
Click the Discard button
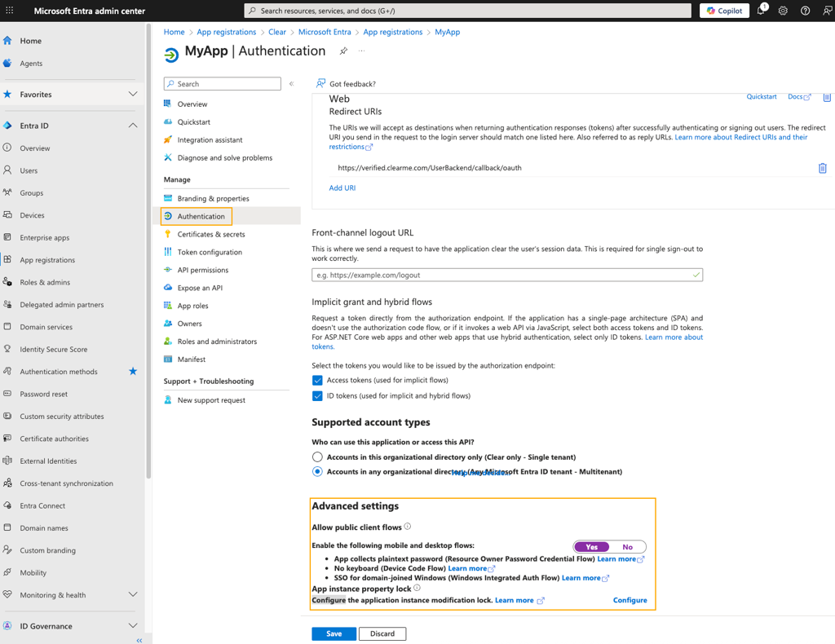click(382, 633)
